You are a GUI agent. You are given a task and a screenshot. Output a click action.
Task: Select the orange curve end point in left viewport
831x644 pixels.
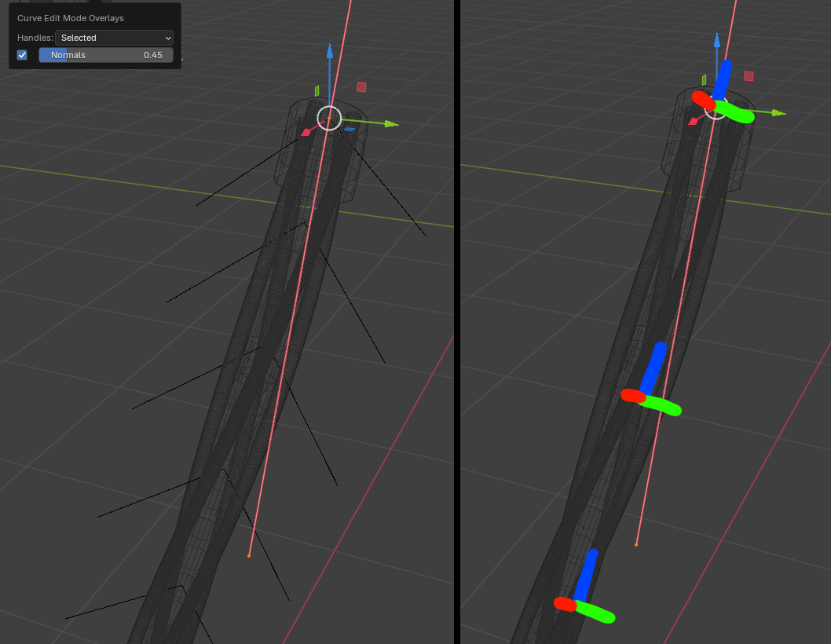(249, 555)
